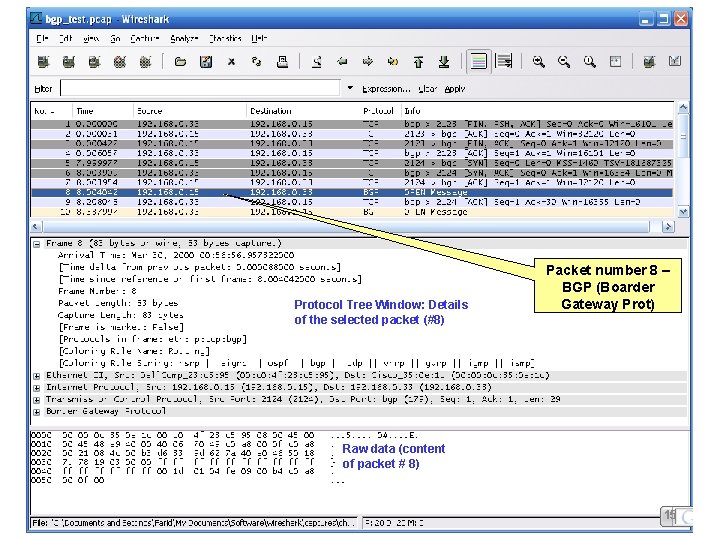The height and width of the screenshot is (540, 720).
Task: Stop the running capture
Action: pos(120,62)
